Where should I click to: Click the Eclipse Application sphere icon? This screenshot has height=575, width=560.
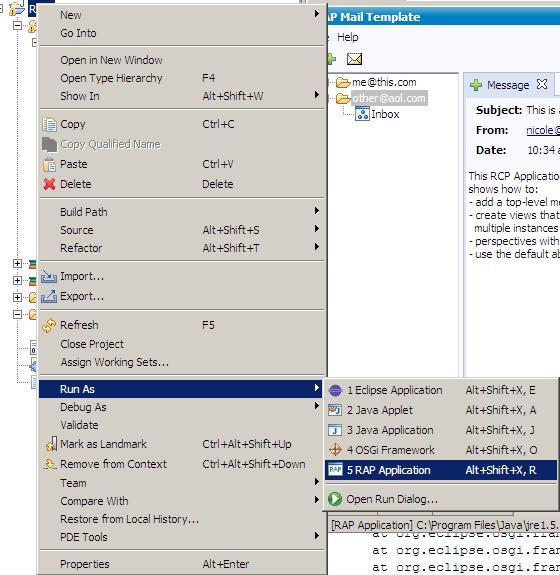tap(335, 390)
